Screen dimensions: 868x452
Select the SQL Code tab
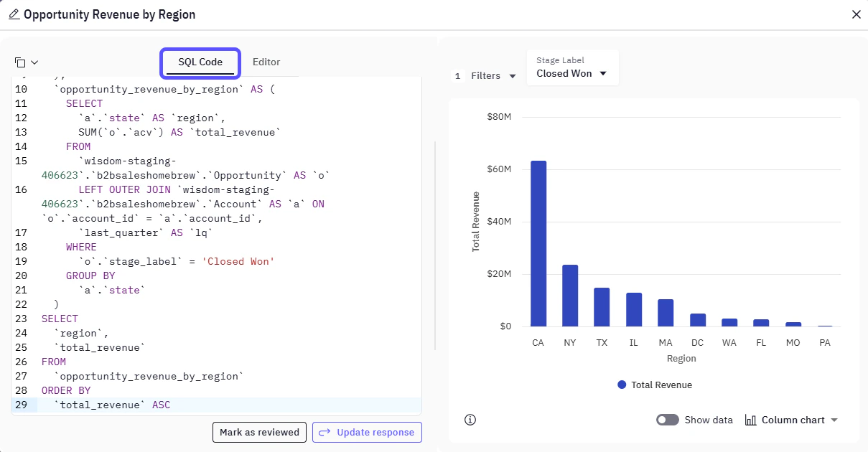(x=200, y=62)
